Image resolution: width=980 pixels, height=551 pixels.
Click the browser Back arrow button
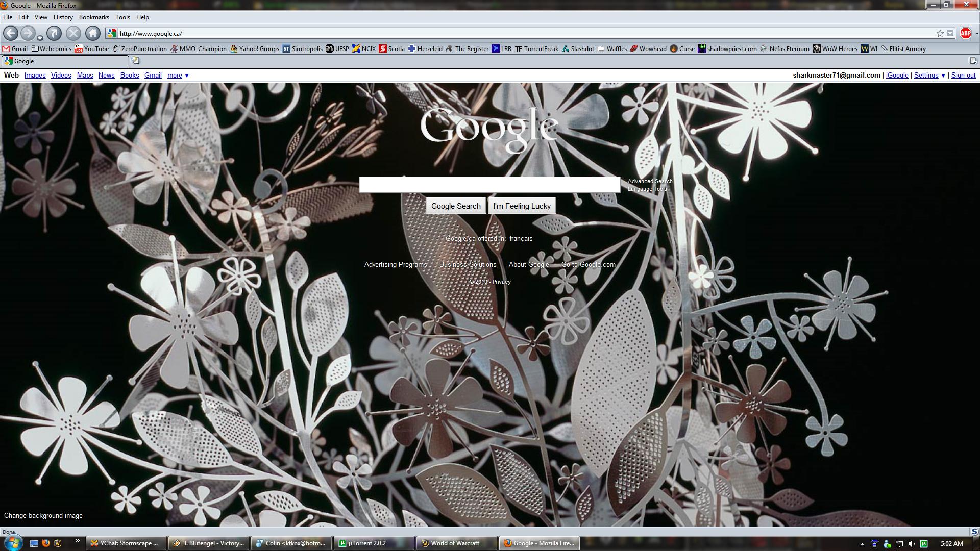[11, 34]
